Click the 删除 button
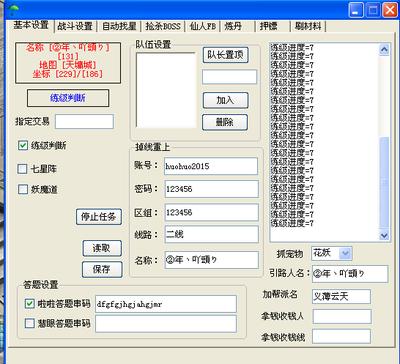The width and height of the screenshot is (400, 364). [225, 122]
